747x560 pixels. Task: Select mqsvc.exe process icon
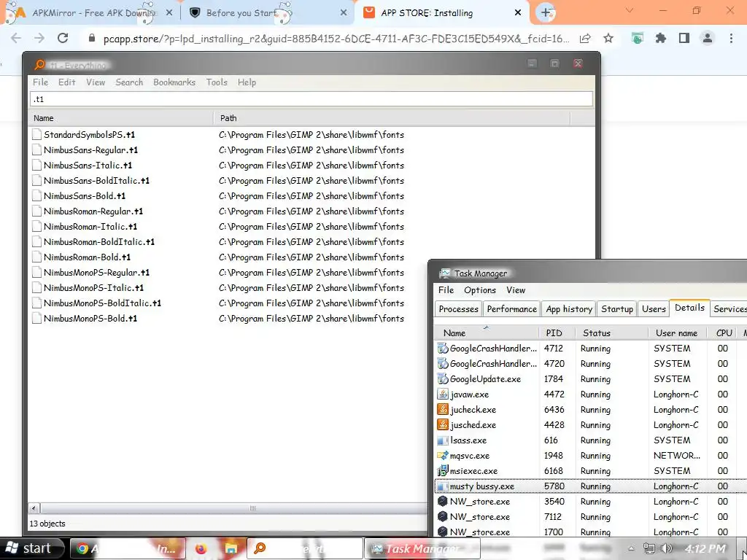click(x=443, y=456)
